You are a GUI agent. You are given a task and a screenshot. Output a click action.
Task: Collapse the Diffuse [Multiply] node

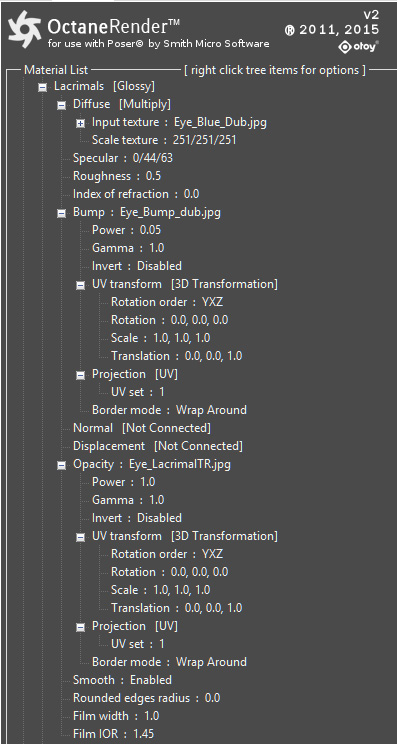62,105
